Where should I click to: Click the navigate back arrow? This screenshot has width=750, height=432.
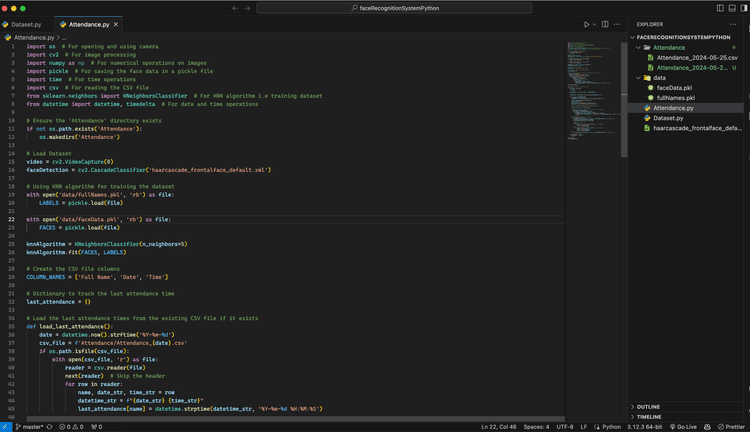tap(235, 8)
